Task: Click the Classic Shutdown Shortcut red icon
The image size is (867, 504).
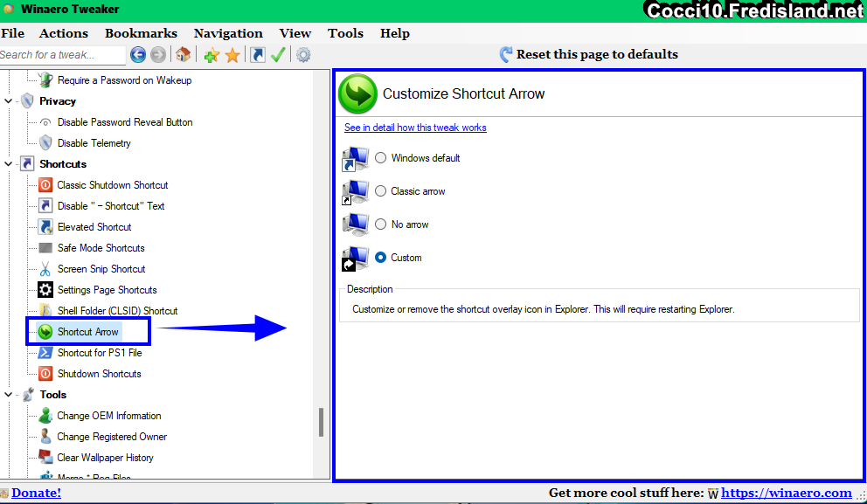Action: click(45, 185)
